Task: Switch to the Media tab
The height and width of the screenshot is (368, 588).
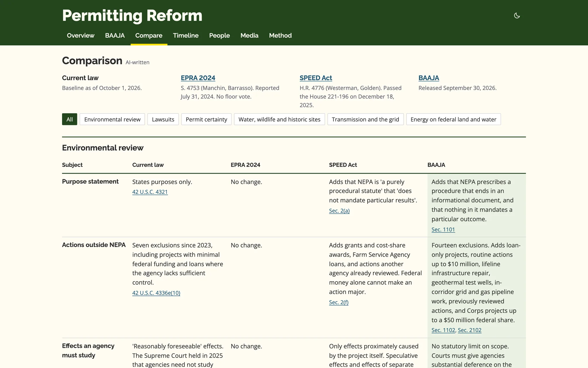Action: (x=249, y=35)
